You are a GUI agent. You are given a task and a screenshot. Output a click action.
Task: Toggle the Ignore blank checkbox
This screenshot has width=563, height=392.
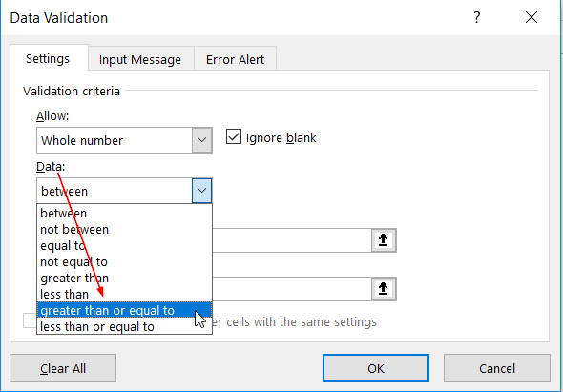tap(234, 137)
